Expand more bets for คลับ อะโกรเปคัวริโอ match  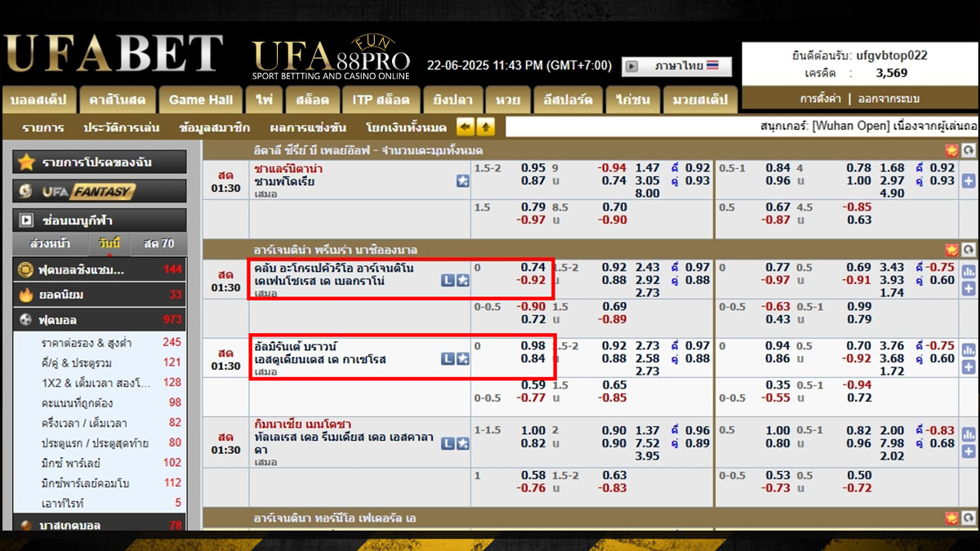click(x=969, y=288)
